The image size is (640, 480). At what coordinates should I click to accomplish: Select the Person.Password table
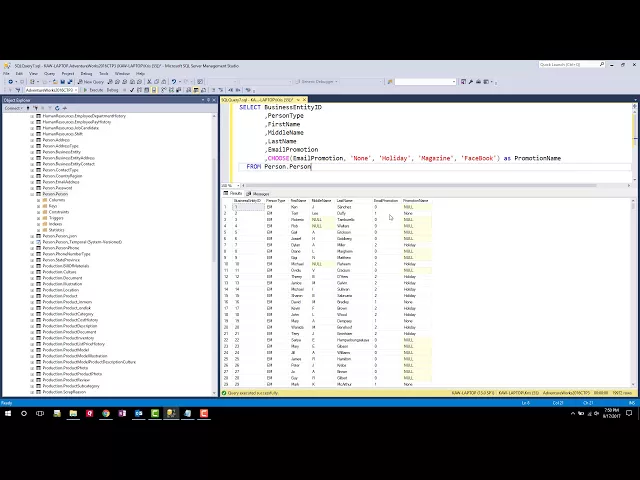[x=57, y=188]
